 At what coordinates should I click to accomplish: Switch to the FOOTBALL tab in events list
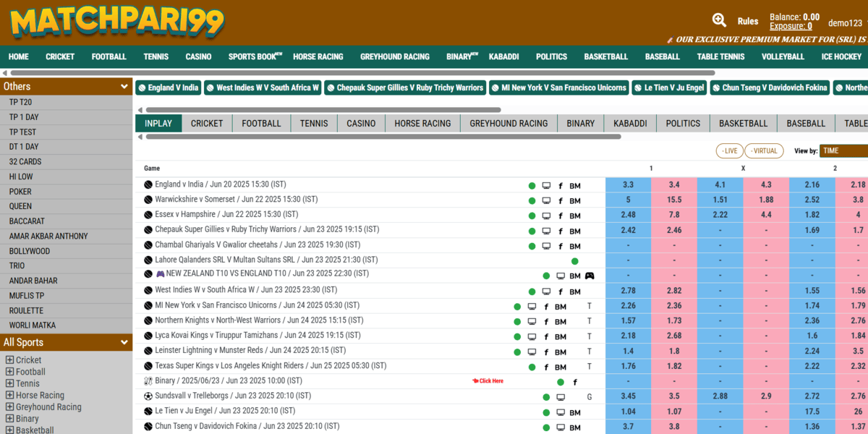tap(261, 124)
